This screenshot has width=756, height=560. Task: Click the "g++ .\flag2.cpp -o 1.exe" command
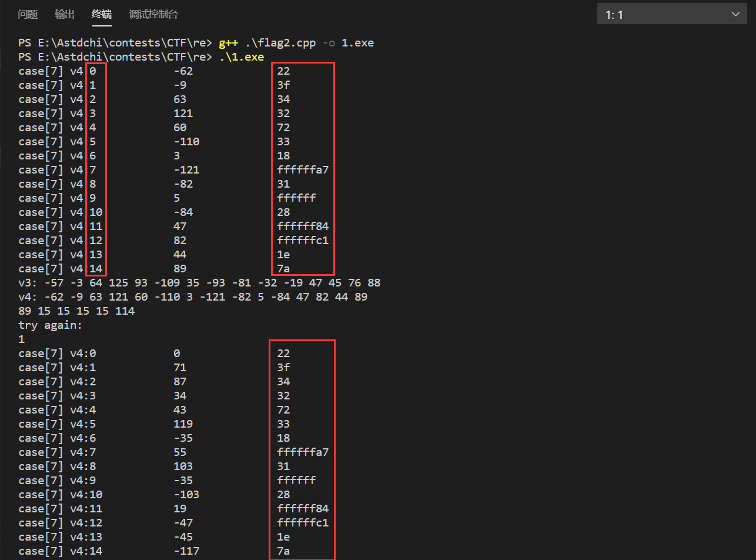(x=296, y=43)
